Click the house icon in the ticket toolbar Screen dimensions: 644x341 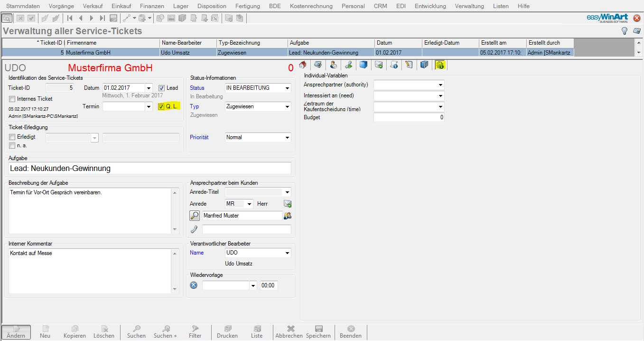click(x=303, y=65)
